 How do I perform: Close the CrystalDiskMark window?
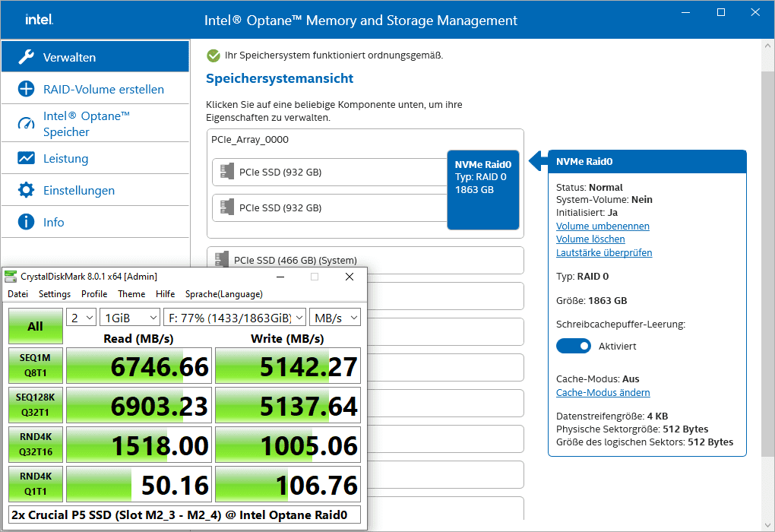[350, 277]
